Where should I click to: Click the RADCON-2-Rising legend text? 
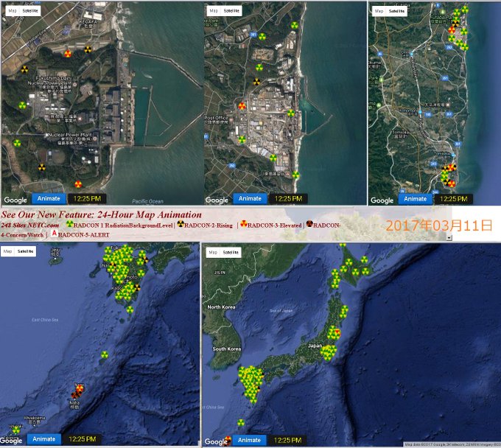(209, 225)
